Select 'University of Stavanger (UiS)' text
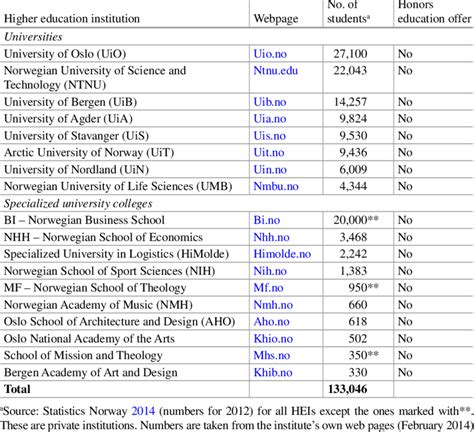Image resolution: width=474 pixels, height=432 pixels. pyautogui.click(x=76, y=136)
